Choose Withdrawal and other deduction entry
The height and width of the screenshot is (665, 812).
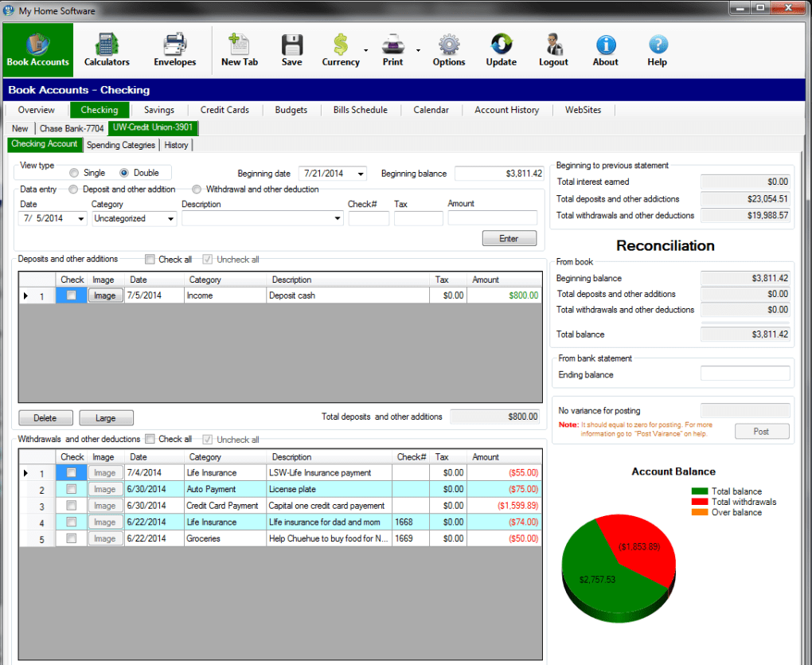tap(196, 189)
